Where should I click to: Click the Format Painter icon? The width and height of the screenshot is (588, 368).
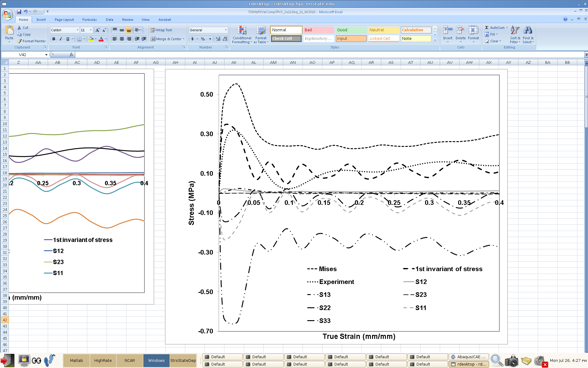coord(20,41)
